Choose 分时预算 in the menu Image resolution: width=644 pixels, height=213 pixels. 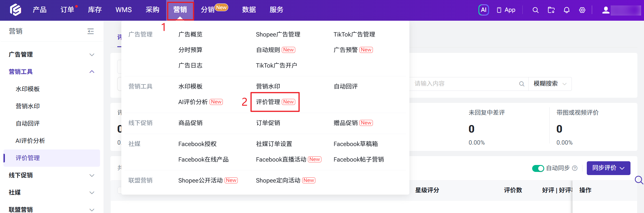190,50
